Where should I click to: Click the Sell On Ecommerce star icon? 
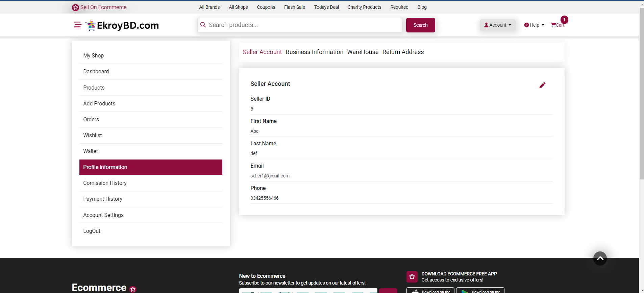pyautogui.click(x=75, y=7)
